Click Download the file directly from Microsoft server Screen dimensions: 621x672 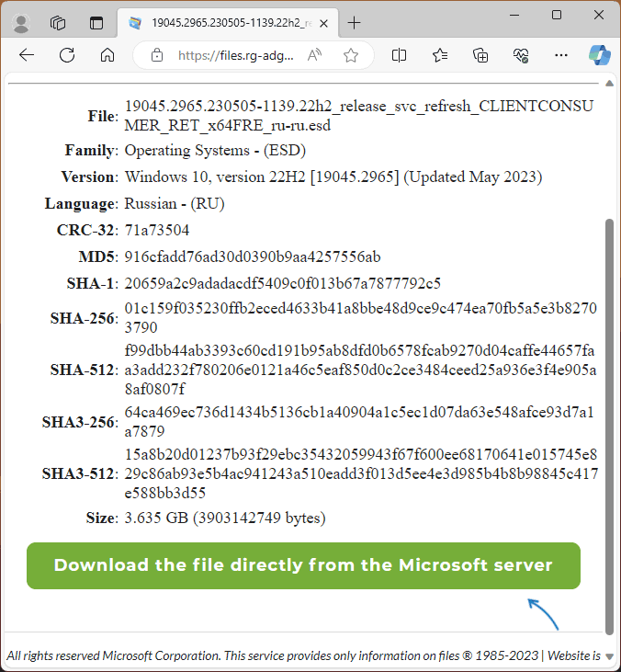pyautogui.click(x=303, y=565)
